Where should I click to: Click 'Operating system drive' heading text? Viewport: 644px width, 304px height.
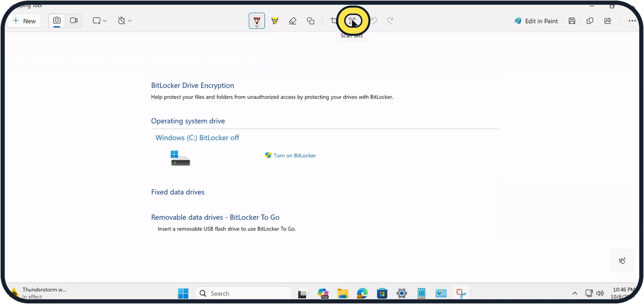pyautogui.click(x=188, y=121)
